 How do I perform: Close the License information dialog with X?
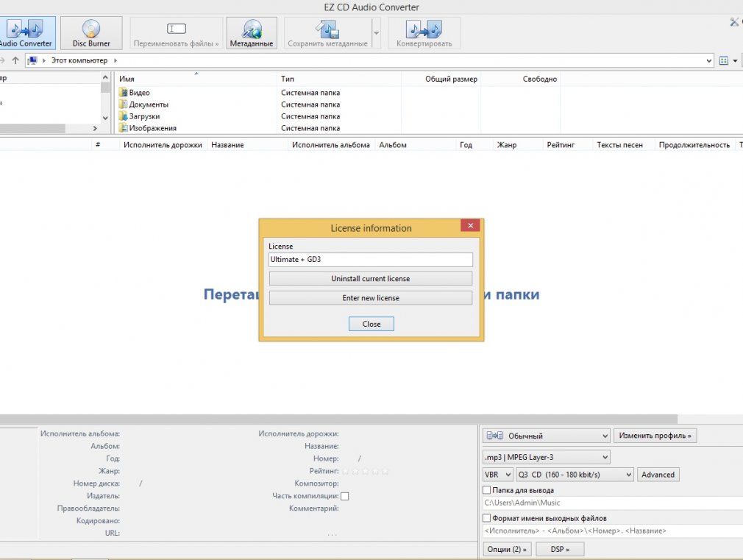coord(471,226)
